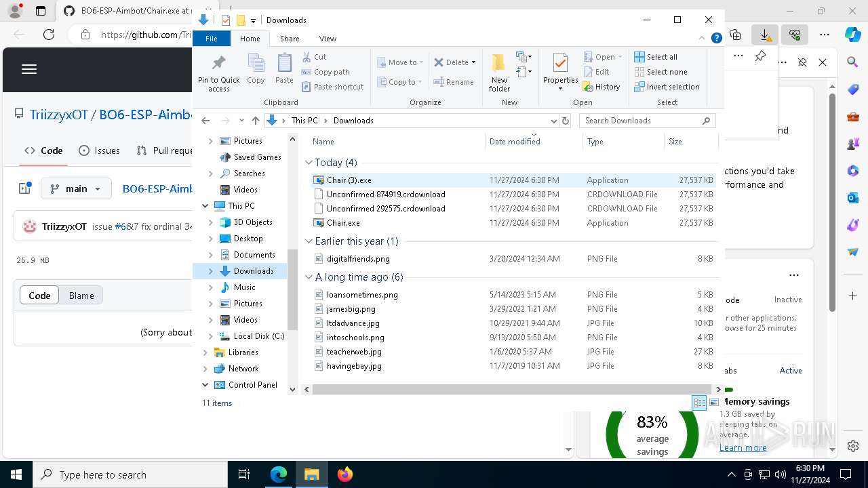Open the Delete dropdown arrow
Image resolution: width=868 pixels, height=488 pixels.
473,62
